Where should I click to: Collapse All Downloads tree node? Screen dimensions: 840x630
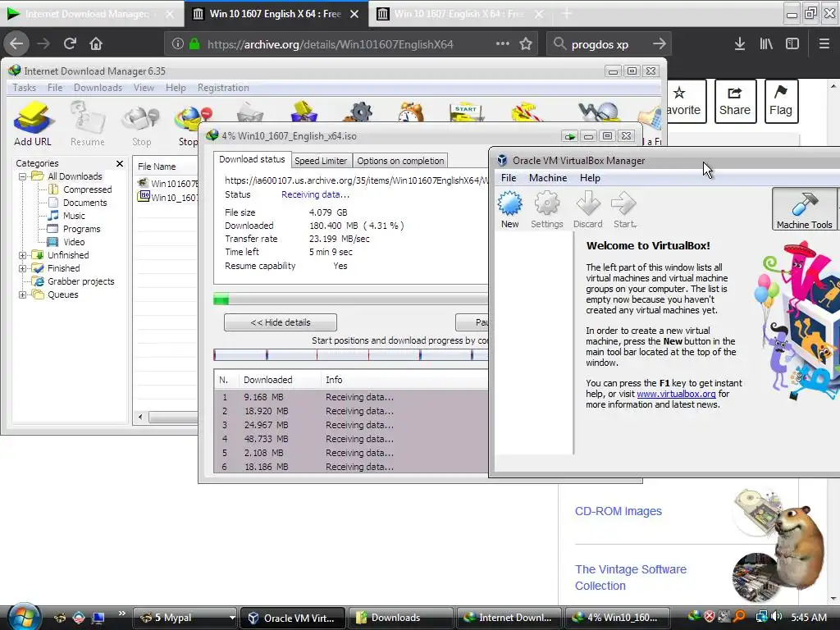pos(22,176)
